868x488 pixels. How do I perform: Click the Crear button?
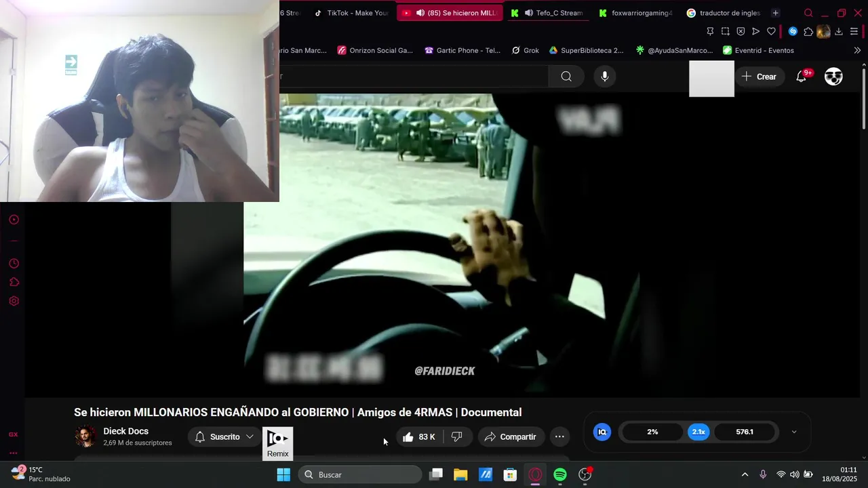(x=759, y=77)
